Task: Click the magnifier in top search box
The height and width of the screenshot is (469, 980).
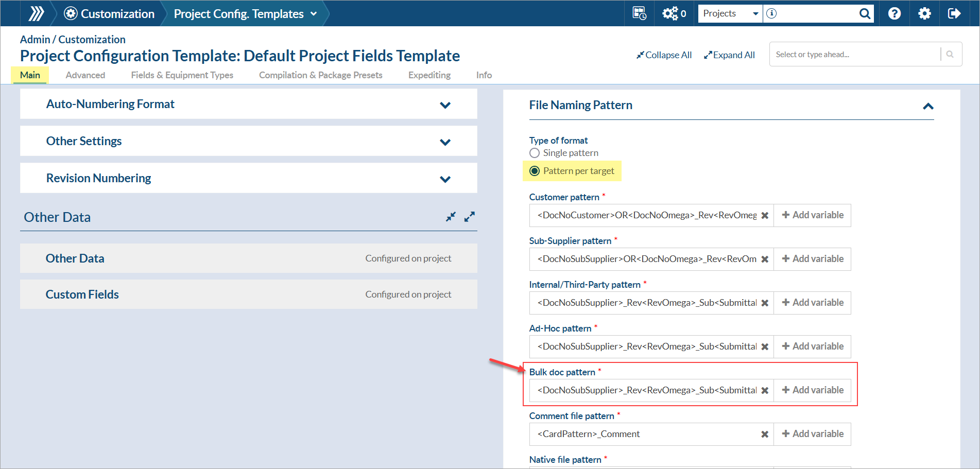Action: point(865,13)
